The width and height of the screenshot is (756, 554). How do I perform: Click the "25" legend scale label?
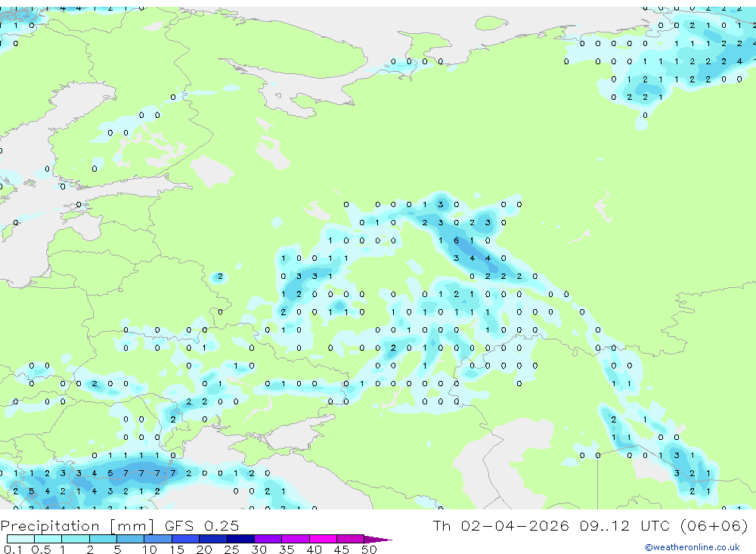click(231, 549)
